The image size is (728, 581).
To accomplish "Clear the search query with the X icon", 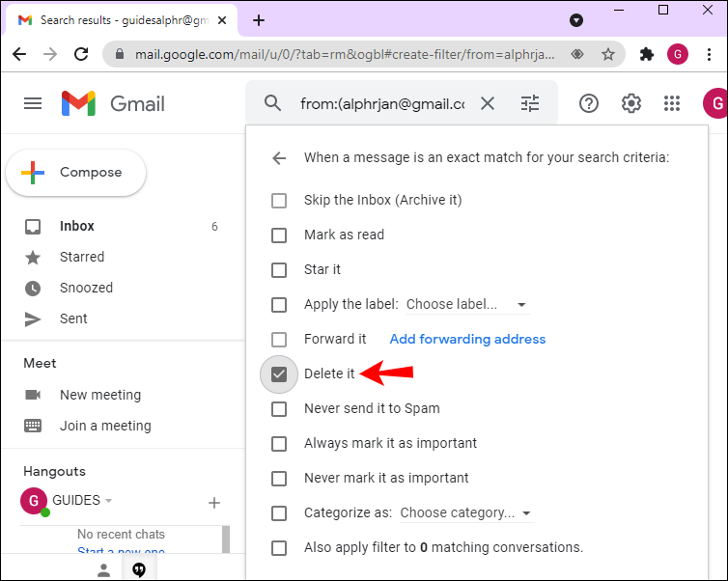I will click(x=488, y=103).
